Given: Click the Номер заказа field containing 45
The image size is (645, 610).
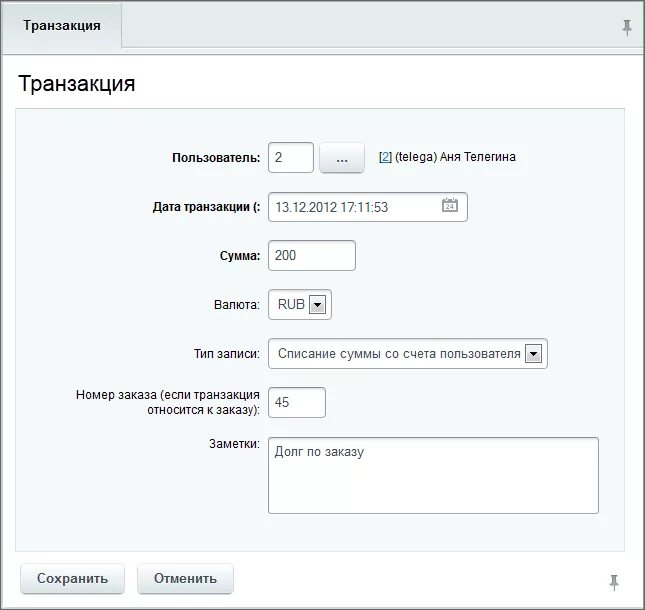Looking at the screenshot, I should (x=297, y=402).
